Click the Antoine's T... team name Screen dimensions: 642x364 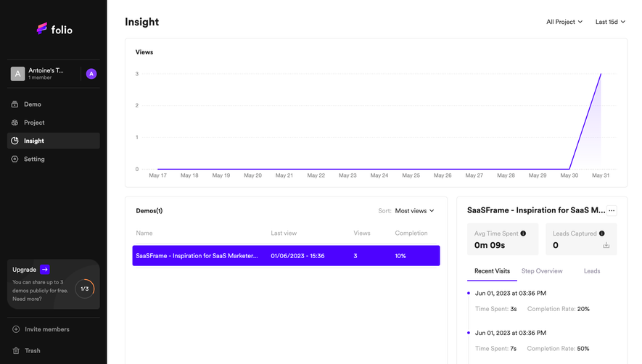(46, 70)
